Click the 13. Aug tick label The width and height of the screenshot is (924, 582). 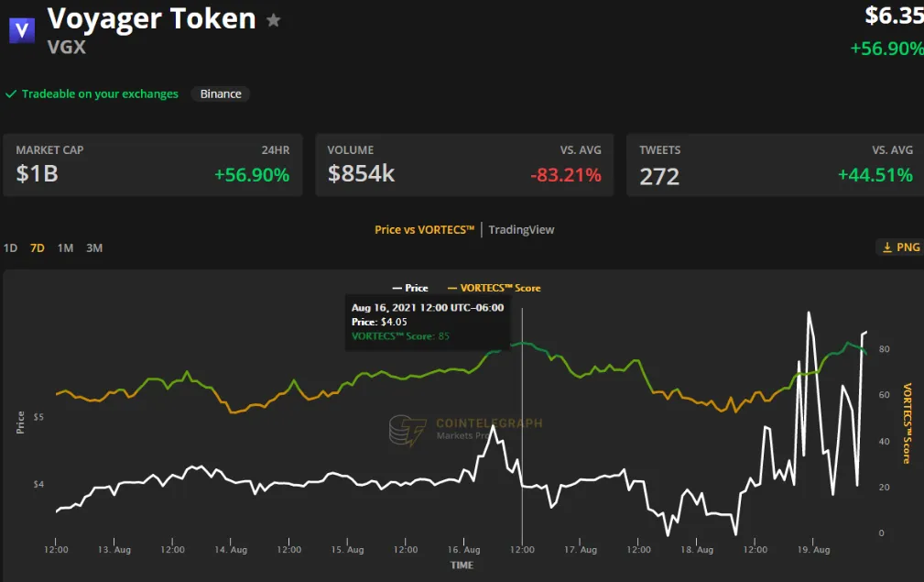pyautogui.click(x=114, y=550)
